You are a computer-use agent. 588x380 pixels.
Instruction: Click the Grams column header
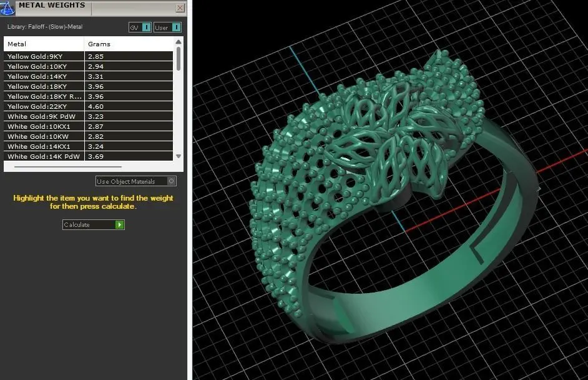click(x=129, y=44)
